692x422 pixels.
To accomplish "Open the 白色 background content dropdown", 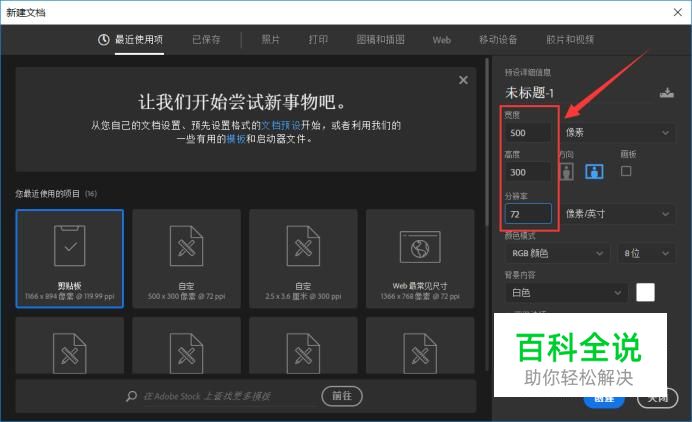I will coord(566,293).
